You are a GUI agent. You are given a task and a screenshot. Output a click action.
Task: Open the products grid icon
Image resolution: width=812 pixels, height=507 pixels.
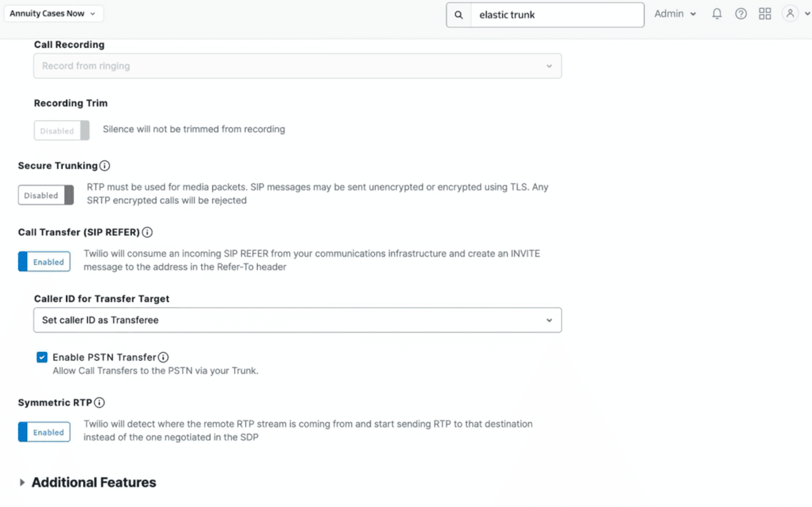click(x=765, y=14)
